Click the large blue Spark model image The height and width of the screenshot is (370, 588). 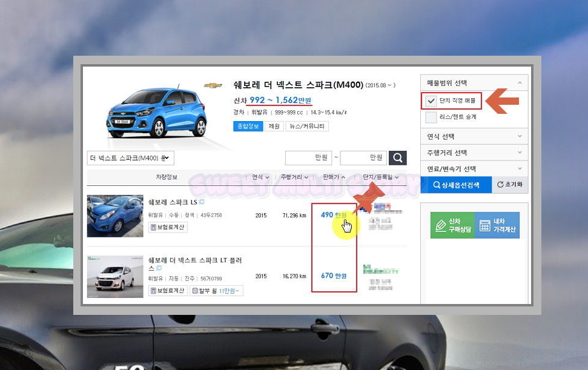coord(157,113)
